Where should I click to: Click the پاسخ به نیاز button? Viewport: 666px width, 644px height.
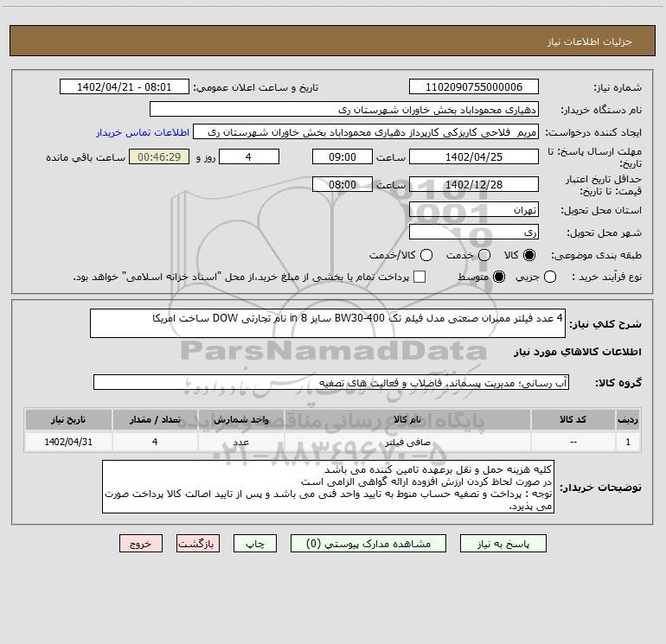pos(503,544)
